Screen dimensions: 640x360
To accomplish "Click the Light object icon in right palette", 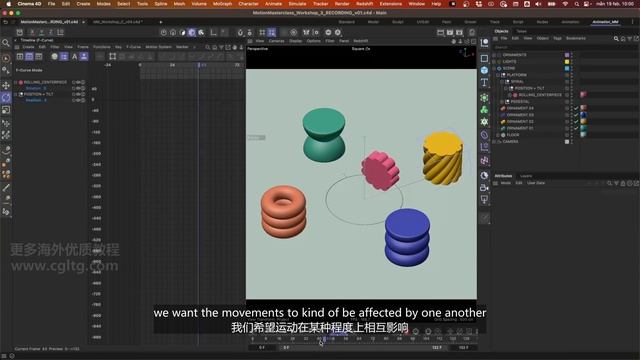I will (x=484, y=200).
